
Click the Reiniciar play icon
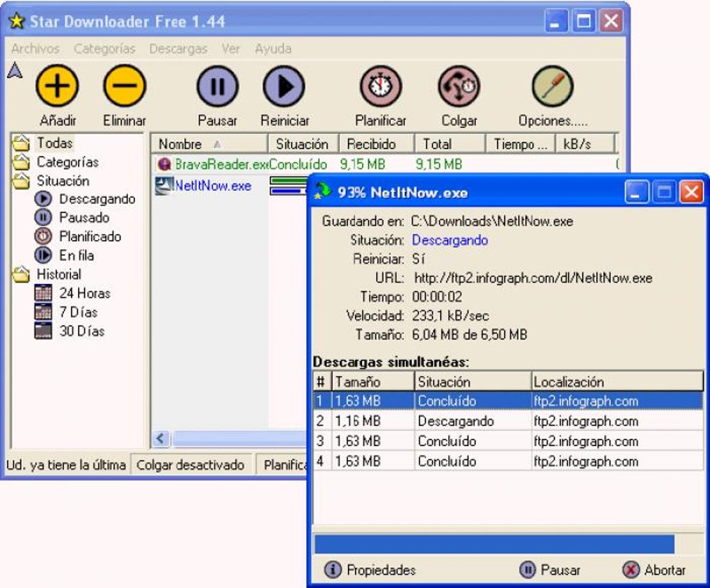284,86
